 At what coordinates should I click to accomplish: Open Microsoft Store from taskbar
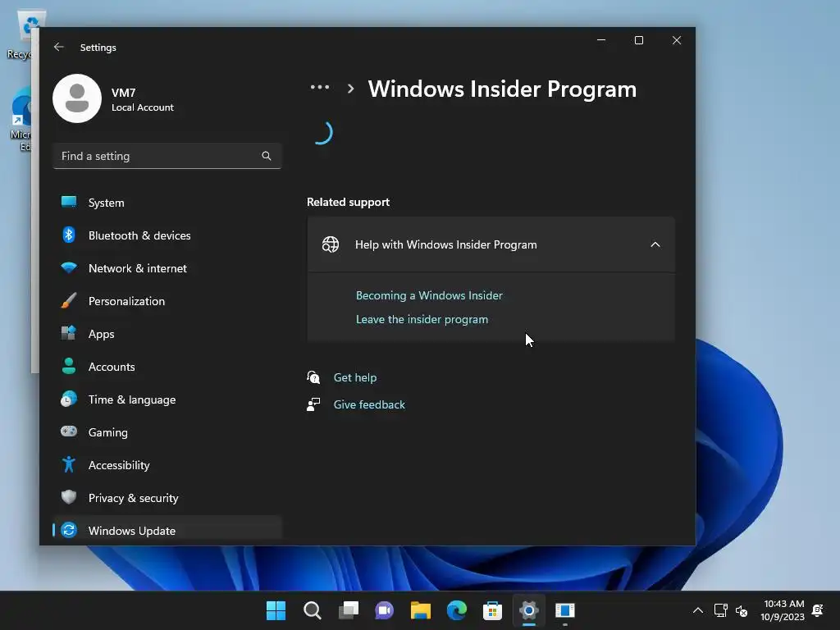coord(492,610)
